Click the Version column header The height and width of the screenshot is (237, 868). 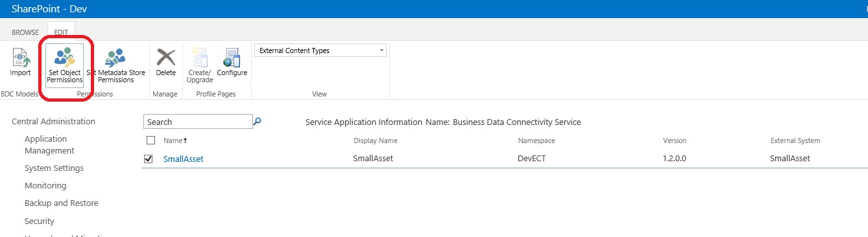coord(675,141)
